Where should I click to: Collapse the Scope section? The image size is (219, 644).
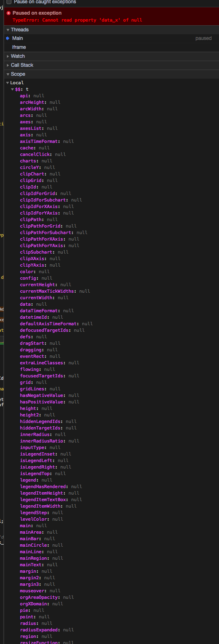[x=8, y=74]
